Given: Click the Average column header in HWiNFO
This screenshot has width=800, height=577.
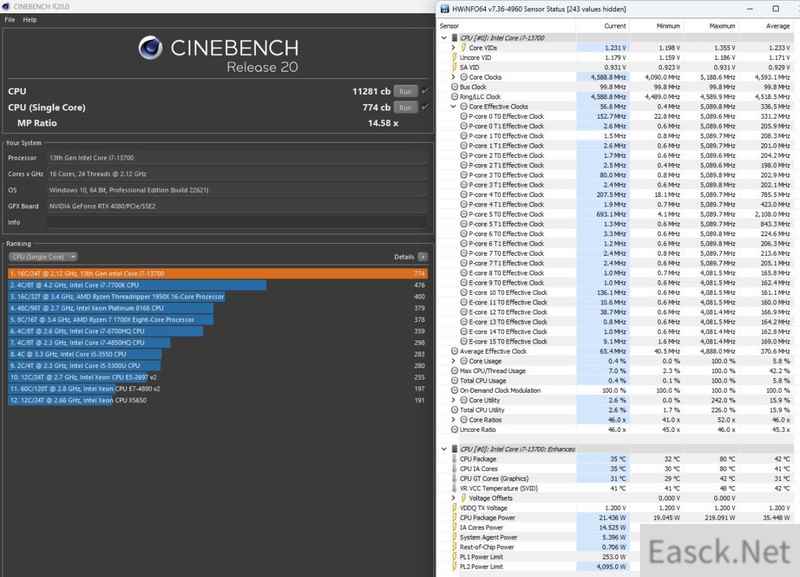Looking at the screenshot, I should 778,26.
